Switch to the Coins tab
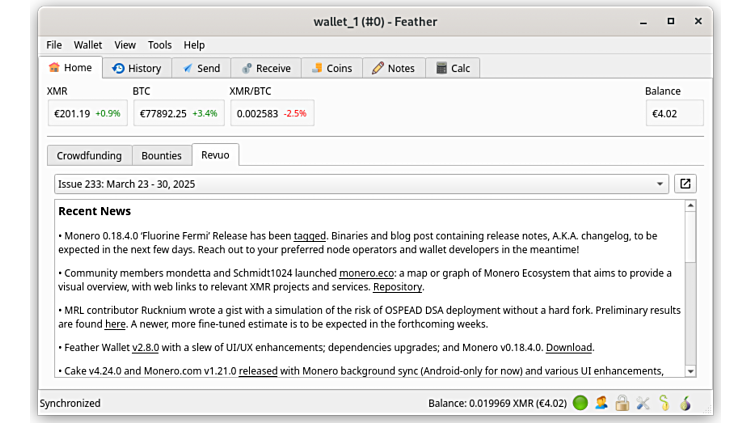This screenshot has height=423, width=752. point(331,68)
